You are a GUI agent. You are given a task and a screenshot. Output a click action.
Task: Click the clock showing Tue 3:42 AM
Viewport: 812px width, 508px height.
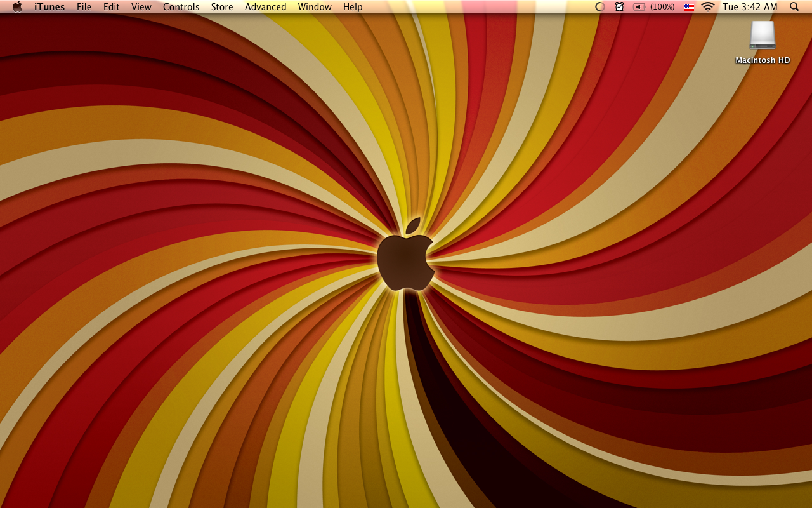point(750,7)
